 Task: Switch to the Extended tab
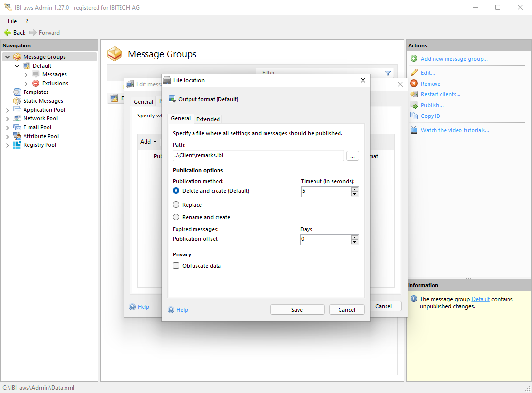[x=208, y=119]
